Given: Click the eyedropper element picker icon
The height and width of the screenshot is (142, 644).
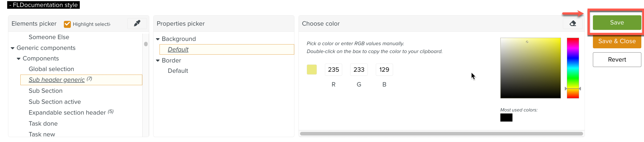Looking at the screenshot, I should coord(137,23).
